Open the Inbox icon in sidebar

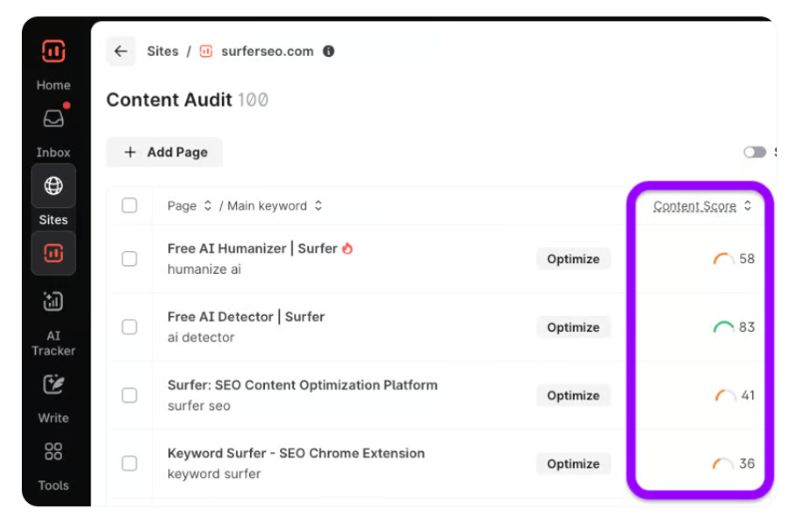(x=53, y=120)
